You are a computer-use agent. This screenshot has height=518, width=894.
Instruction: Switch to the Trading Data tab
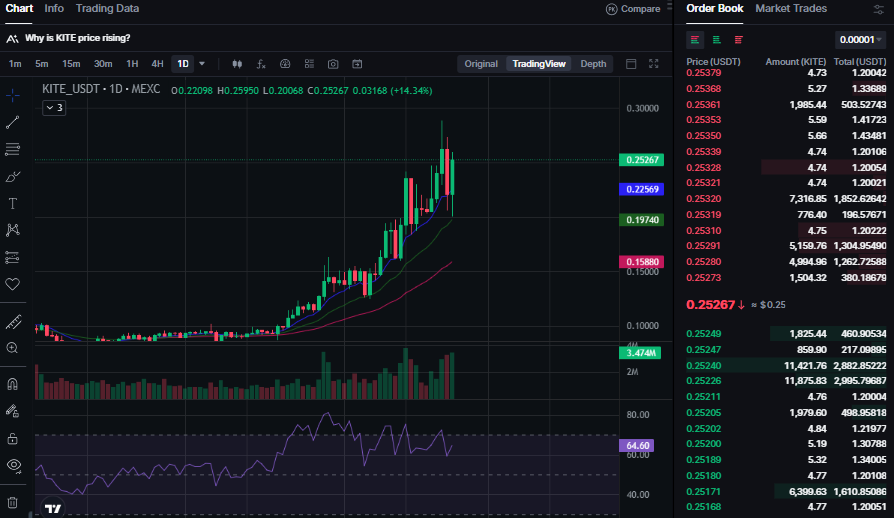pyautogui.click(x=107, y=9)
